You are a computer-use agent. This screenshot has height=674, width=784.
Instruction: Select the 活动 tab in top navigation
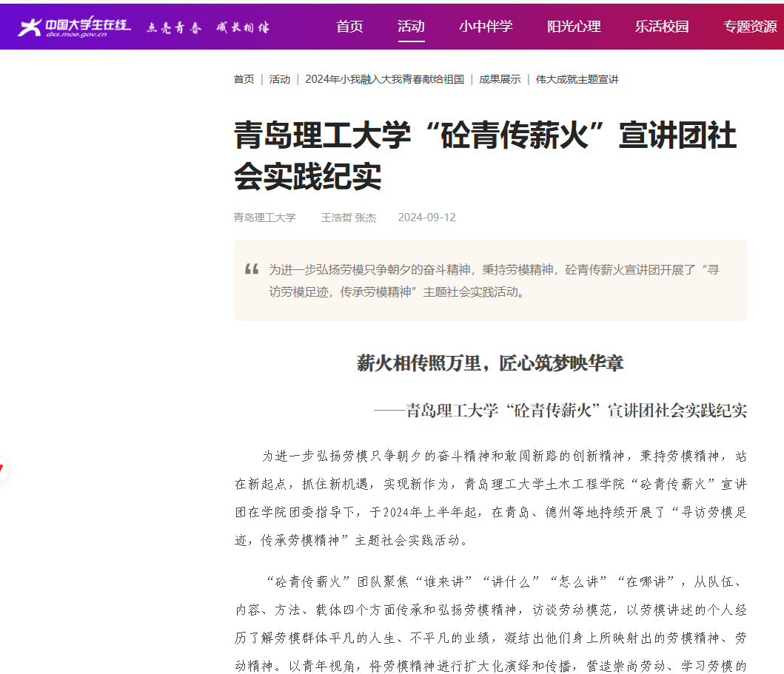point(411,27)
